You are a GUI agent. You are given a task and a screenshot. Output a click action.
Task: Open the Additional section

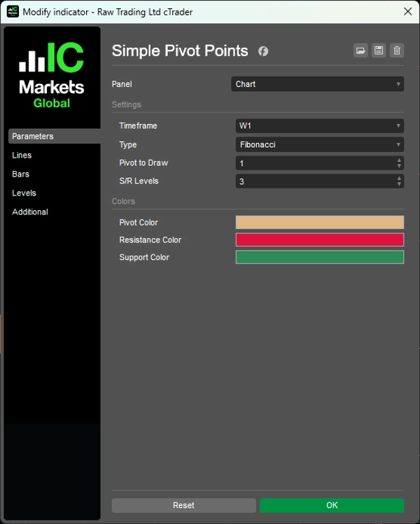point(29,212)
